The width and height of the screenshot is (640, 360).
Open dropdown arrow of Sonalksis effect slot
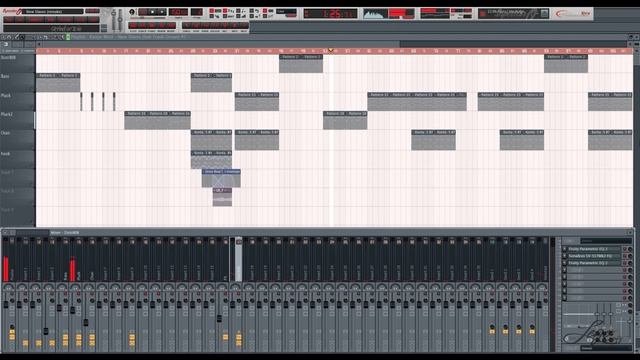564,256
